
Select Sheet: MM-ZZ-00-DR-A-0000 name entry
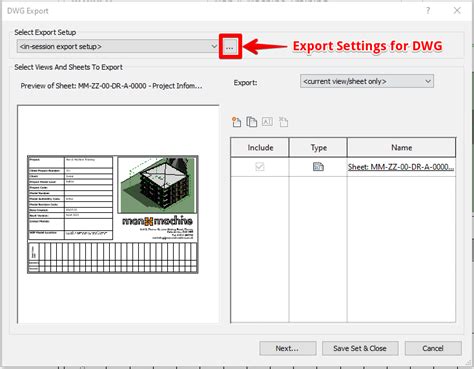pos(401,167)
